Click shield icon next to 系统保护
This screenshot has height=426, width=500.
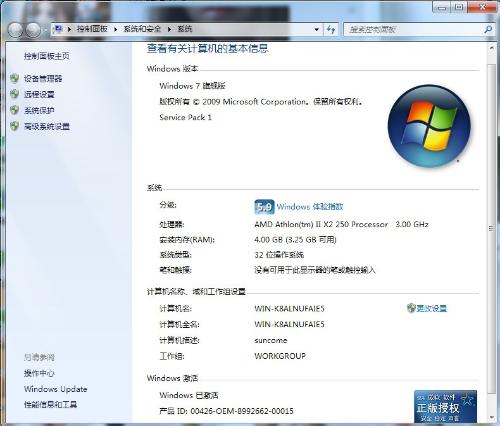tap(14, 110)
